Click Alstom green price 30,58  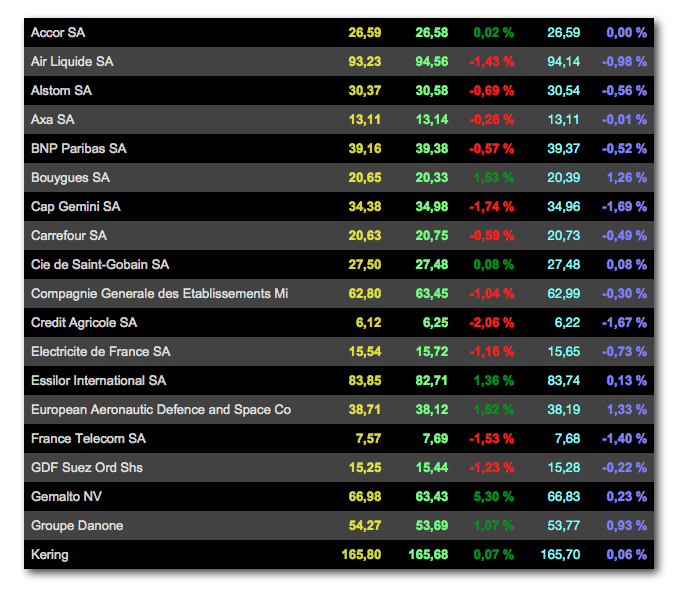pyautogui.click(x=432, y=90)
